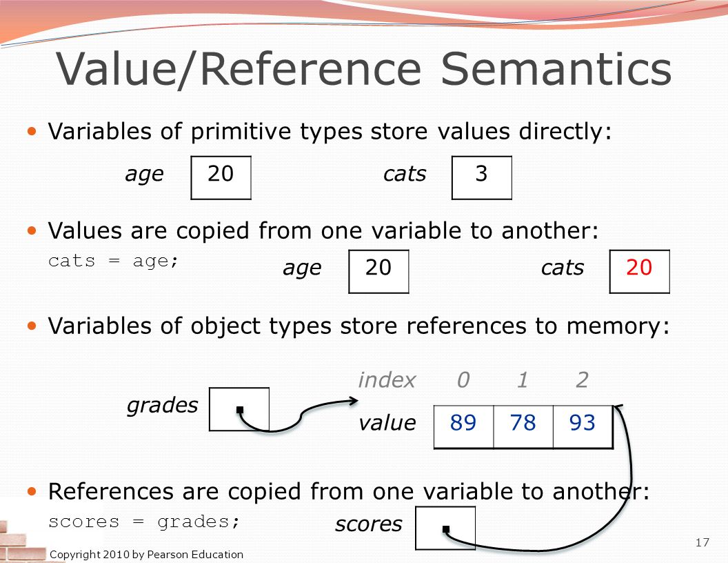Select the first age box containing 20
Viewport: 728px width, 563px height.
point(221,177)
